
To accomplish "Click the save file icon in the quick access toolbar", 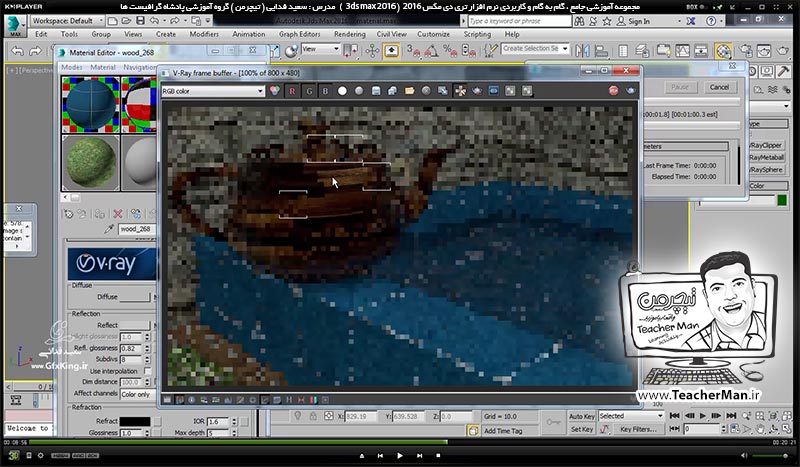I will [140, 21].
